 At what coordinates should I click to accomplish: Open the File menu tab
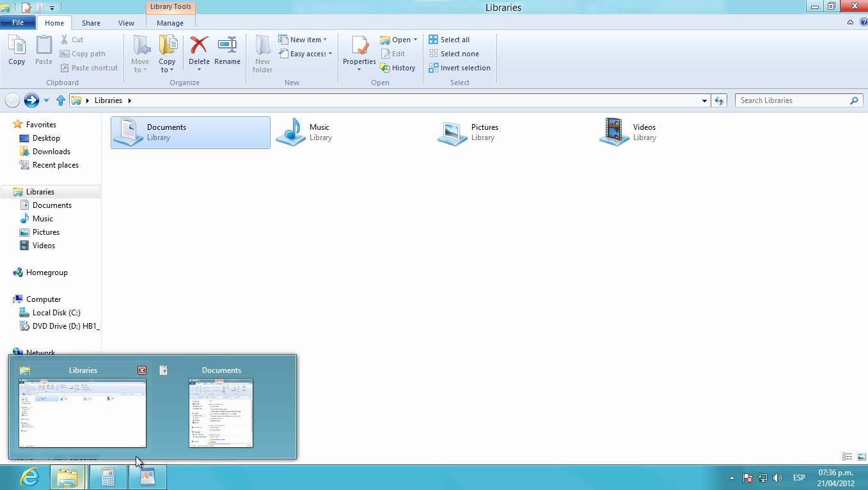pyautogui.click(x=18, y=23)
